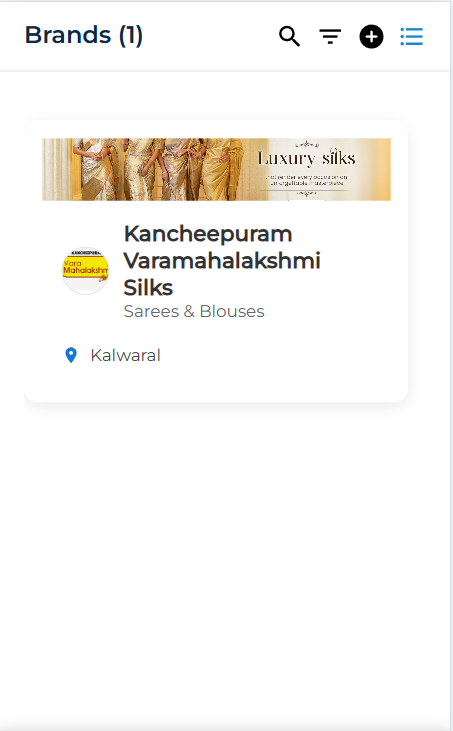453x731 pixels.
Task: Open the round Vara Mahalakshmi logo
Action: point(86,270)
